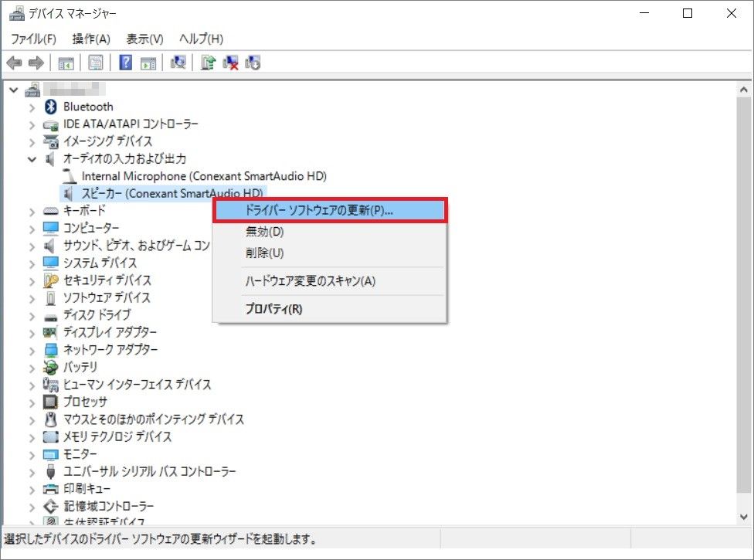Select the Internal Microphone device
Image resolution: width=754 pixels, height=560 pixels.
point(203,176)
